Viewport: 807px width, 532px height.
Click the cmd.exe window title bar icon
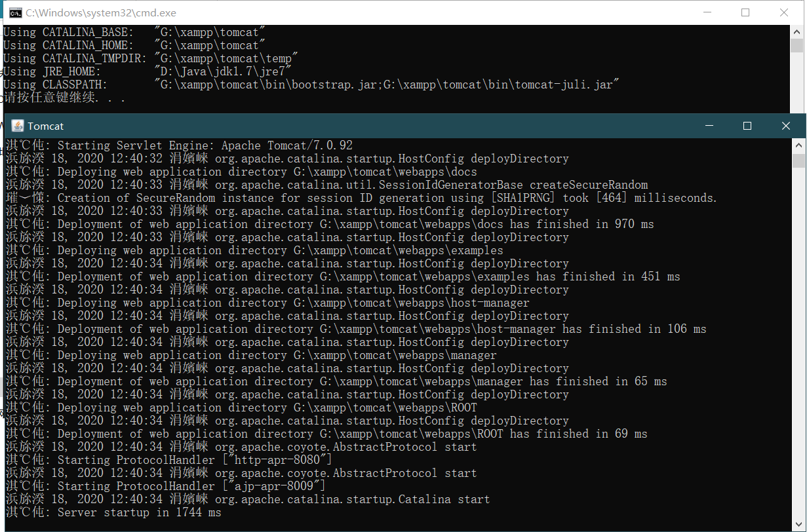(14, 12)
